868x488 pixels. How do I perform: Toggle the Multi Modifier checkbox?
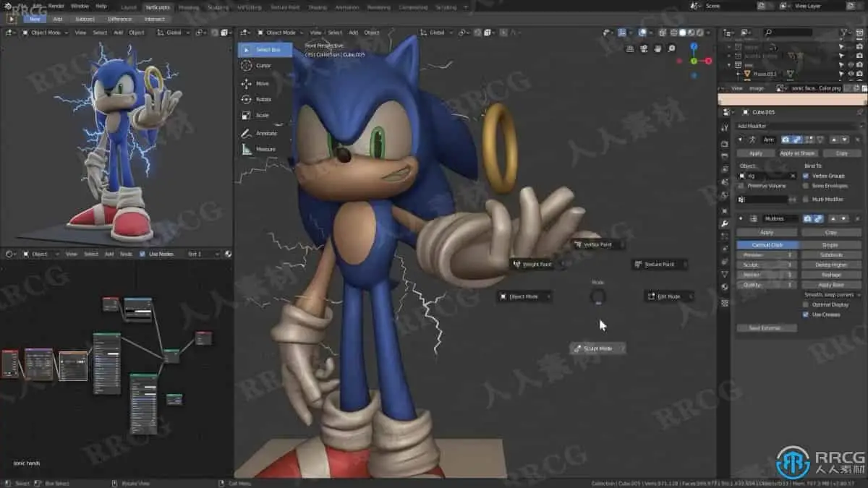click(x=806, y=199)
